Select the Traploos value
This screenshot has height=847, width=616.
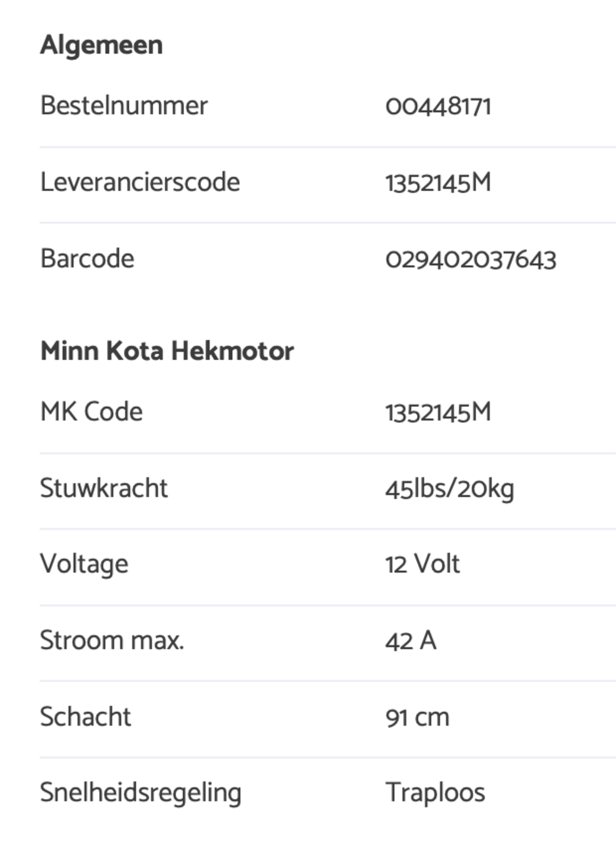point(435,793)
